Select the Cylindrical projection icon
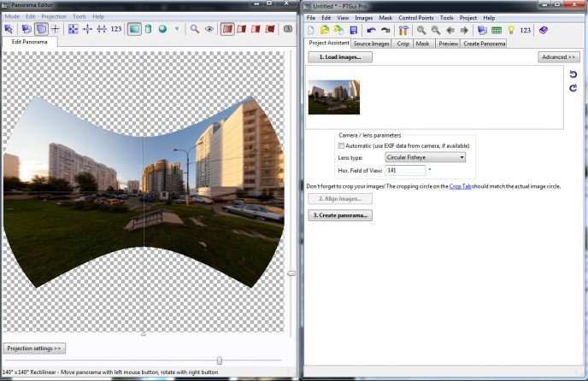588x381 pixels. [x=149, y=29]
